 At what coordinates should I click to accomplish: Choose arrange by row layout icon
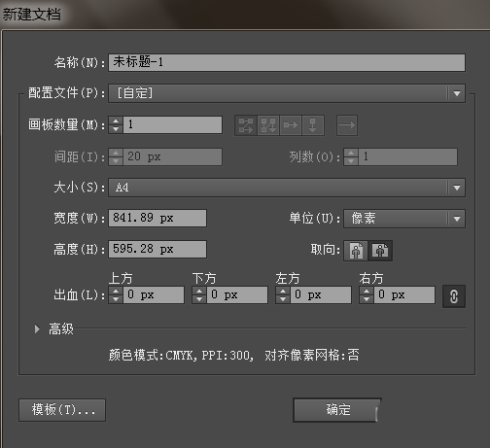click(291, 125)
